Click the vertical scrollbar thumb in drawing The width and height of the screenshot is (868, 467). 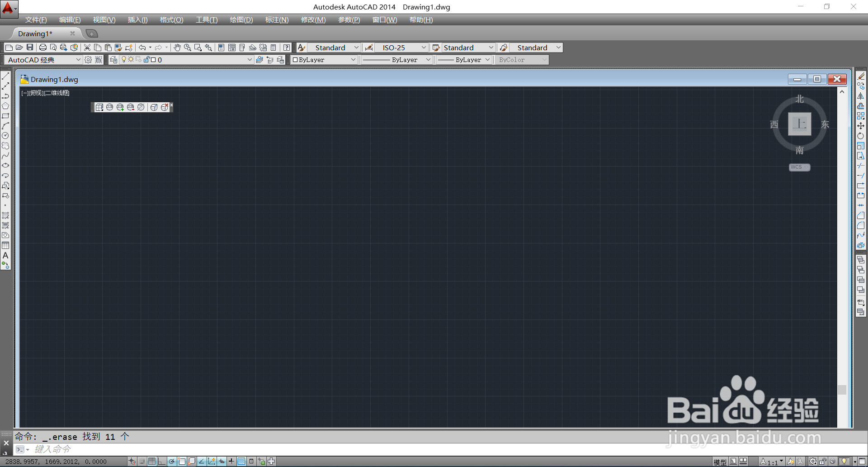[842, 390]
